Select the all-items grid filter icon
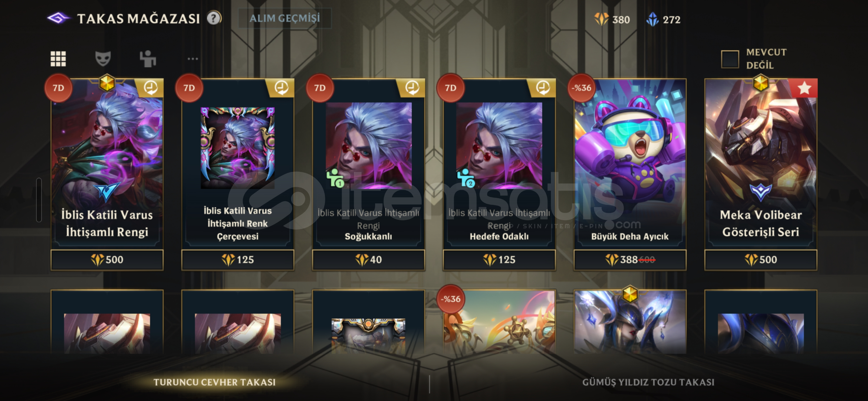Screen dimensions: 868x401 click(x=58, y=59)
